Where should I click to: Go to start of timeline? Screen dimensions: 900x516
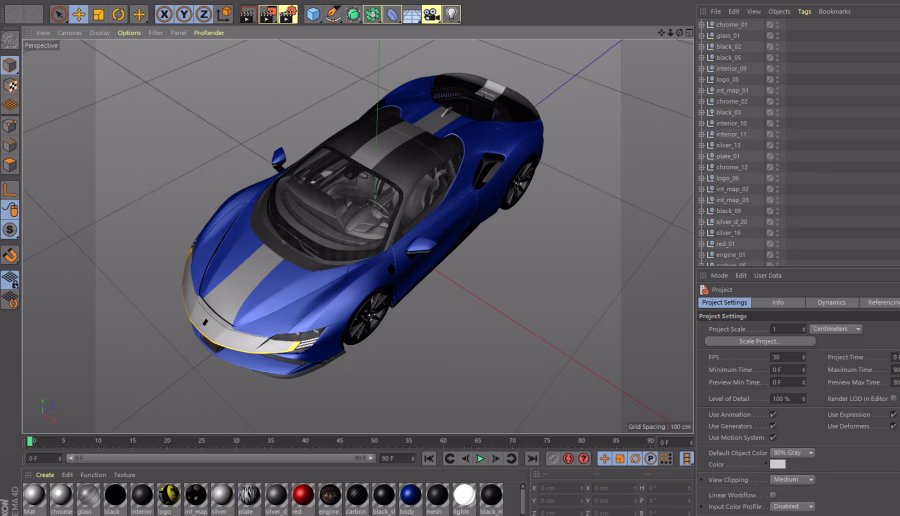(429, 458)
